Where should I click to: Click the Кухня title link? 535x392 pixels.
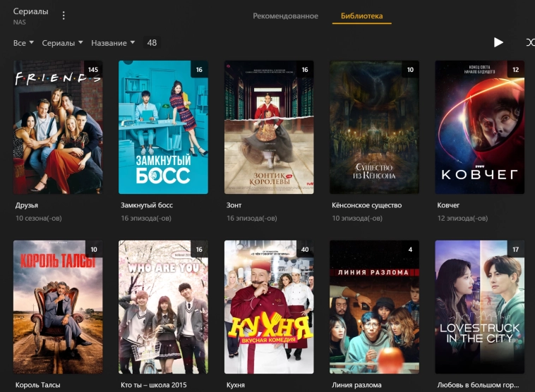[x=236, y=385]
